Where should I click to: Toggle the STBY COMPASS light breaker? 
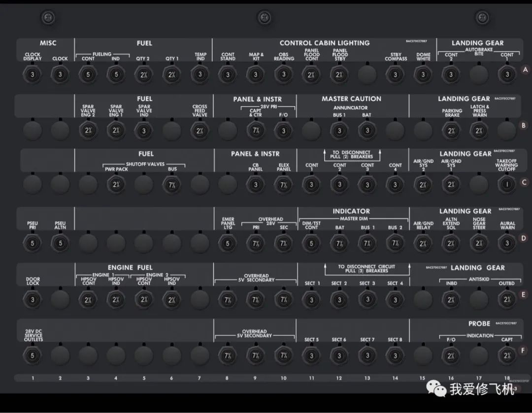click(x=395, y=74)
